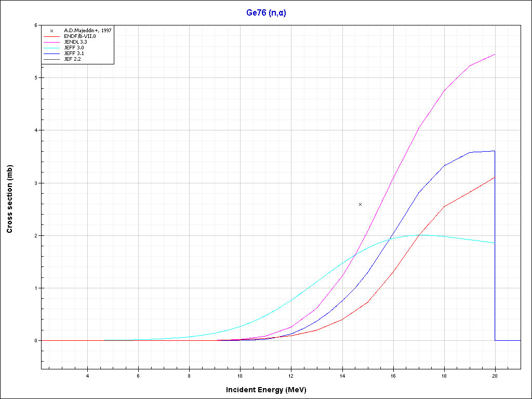Click the A.D.Majeddin+, 1997 legend text
Viewport: 532px width, 399px height.
(87, 31)
